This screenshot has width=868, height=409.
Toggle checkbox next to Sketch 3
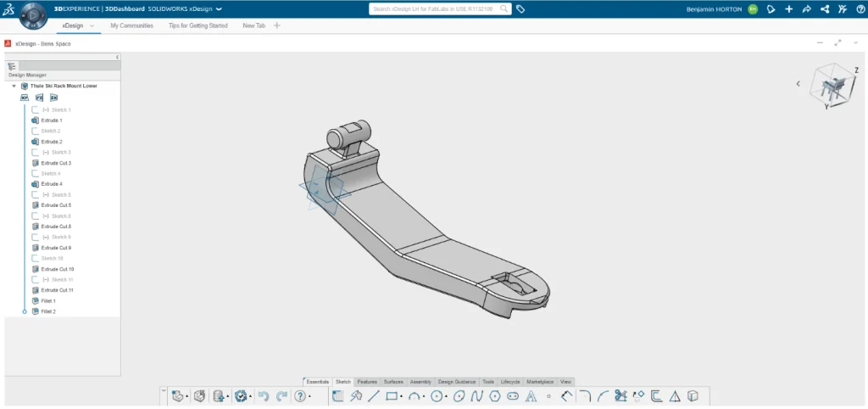[36, 153]
